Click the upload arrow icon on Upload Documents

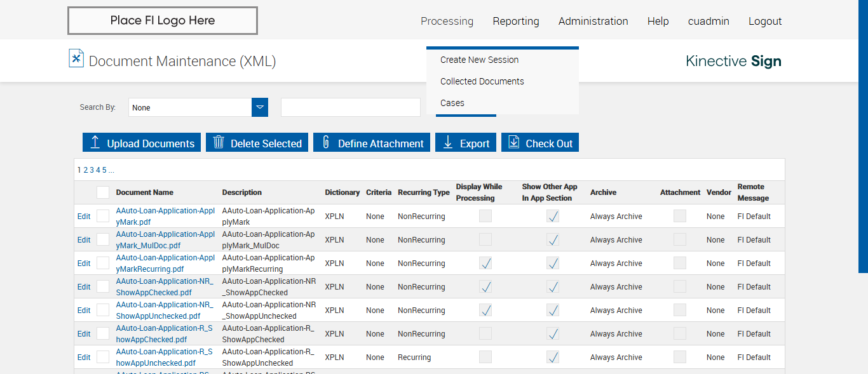tap(95, 143)
